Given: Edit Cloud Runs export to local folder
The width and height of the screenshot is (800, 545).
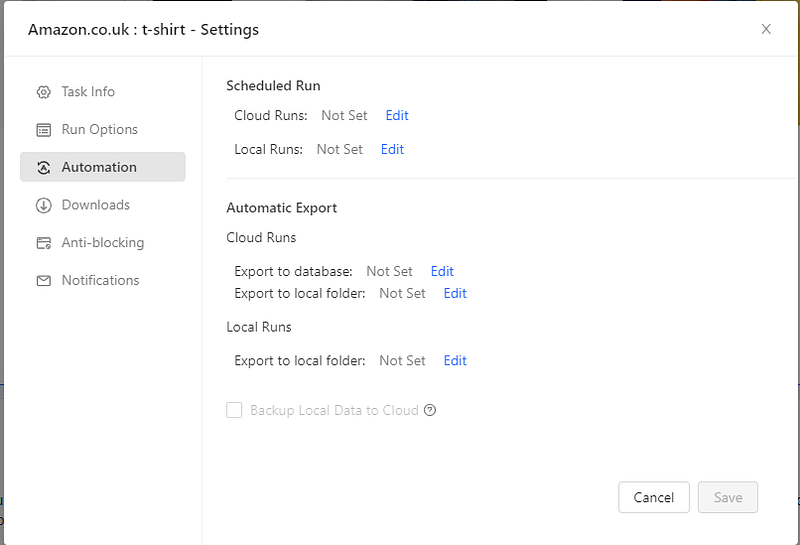Looking at the screenshot, I should pos(455,293).
